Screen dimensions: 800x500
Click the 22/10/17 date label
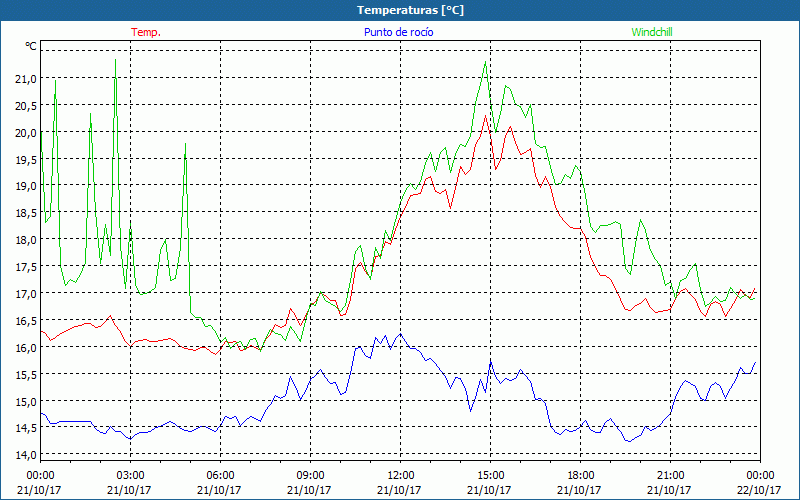759,490
